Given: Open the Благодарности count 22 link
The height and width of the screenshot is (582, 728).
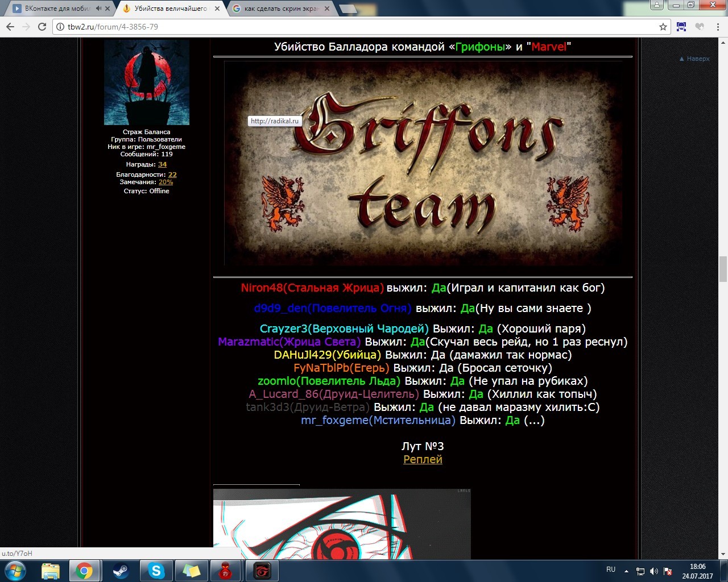Looking at the screenshot, I should 172,174.
